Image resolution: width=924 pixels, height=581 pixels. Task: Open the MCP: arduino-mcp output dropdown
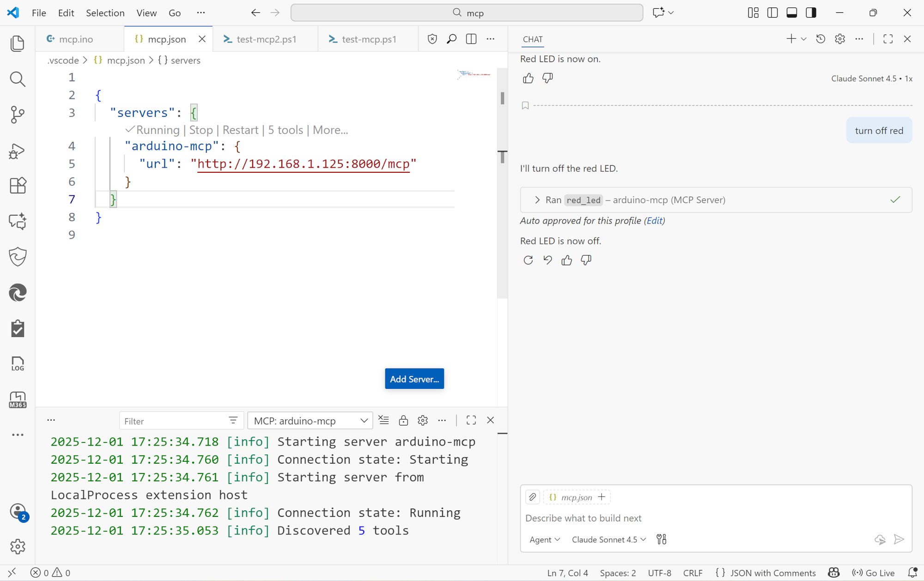coord(310,421)
